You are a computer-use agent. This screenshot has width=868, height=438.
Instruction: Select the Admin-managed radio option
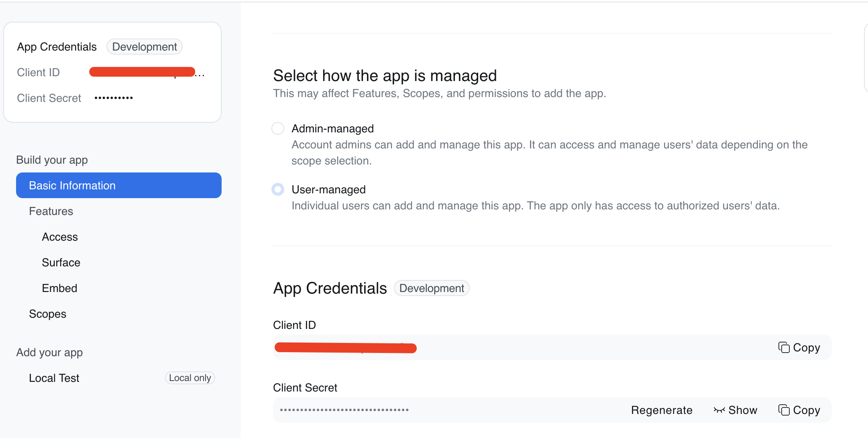pos(278,128)
